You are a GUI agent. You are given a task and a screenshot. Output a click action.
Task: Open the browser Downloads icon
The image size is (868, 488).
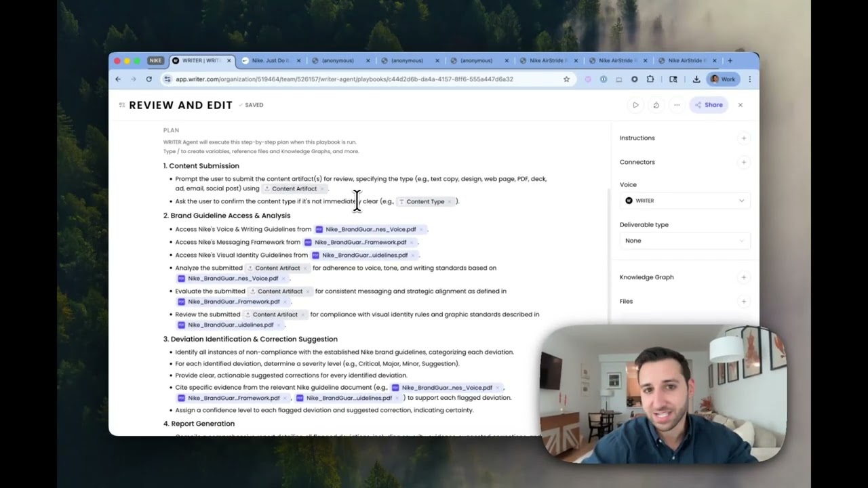coord(696,79)
